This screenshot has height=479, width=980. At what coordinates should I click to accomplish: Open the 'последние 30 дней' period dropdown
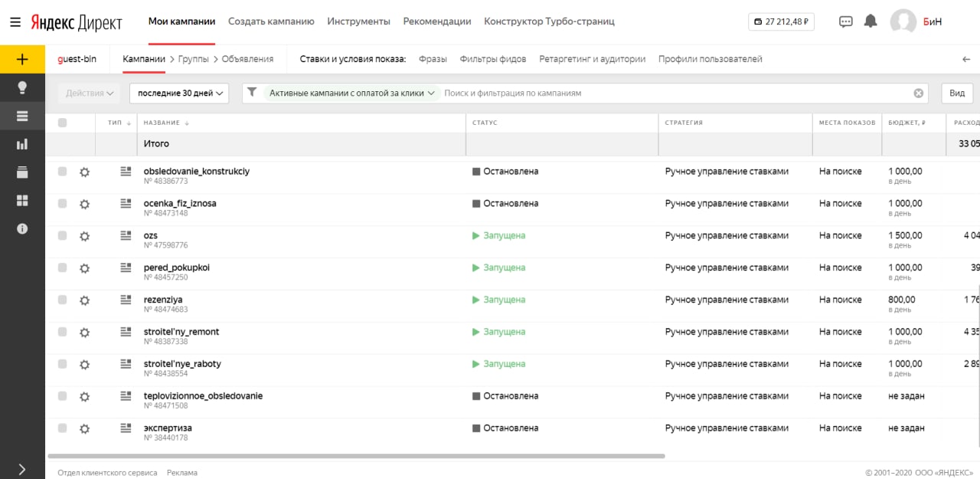[179, 94]
